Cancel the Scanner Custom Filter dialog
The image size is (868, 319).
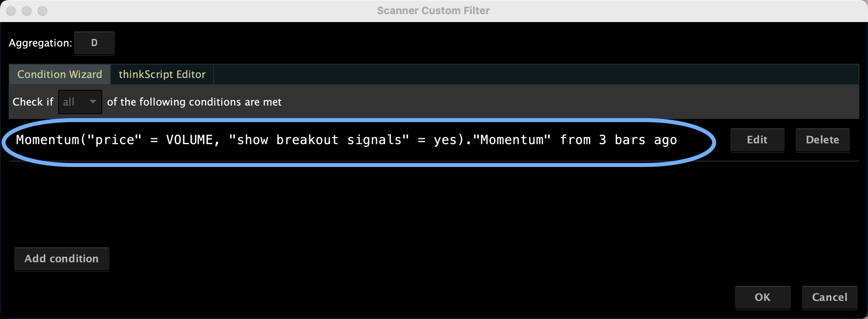[829, 297]
